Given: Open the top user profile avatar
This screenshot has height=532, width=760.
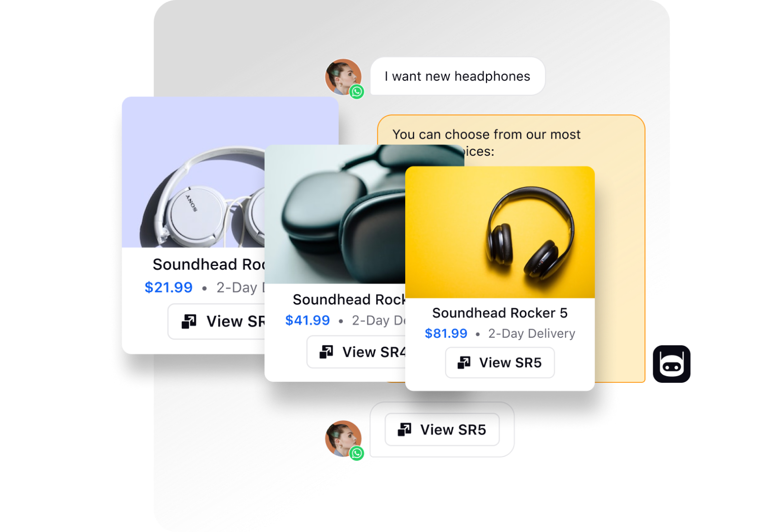Looking at the screenshot, I should 343,77.
